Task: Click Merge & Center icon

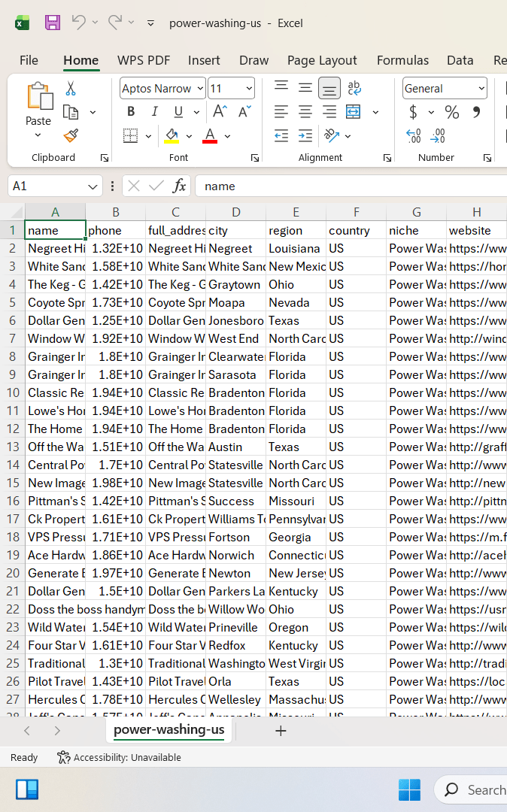Action: point(354,112)
